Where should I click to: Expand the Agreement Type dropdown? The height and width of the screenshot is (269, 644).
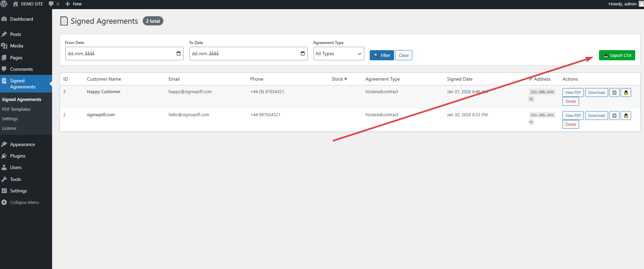coord(339,54)
